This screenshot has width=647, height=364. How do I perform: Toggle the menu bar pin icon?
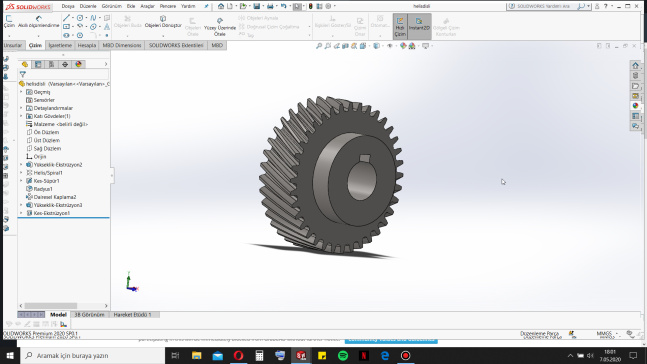206,6
